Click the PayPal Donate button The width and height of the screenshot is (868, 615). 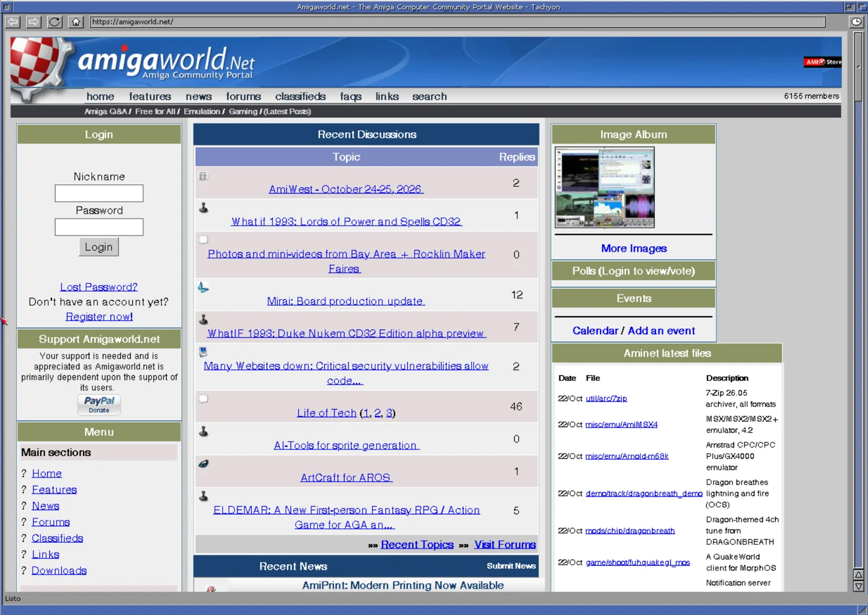pyautogui.click(x=99, y=405)
